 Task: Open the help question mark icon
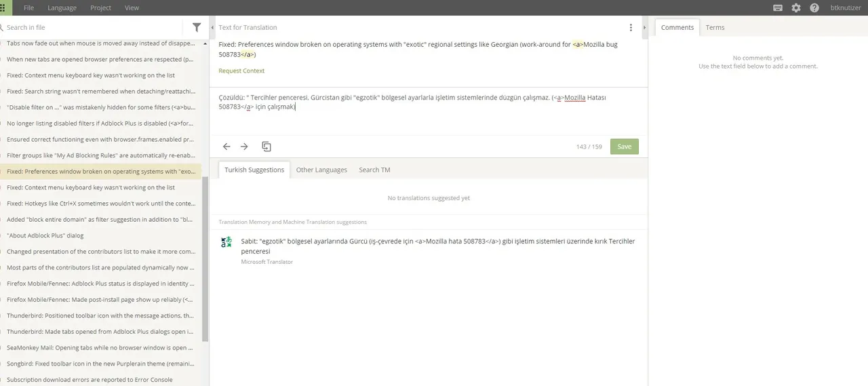pos(814,7)
